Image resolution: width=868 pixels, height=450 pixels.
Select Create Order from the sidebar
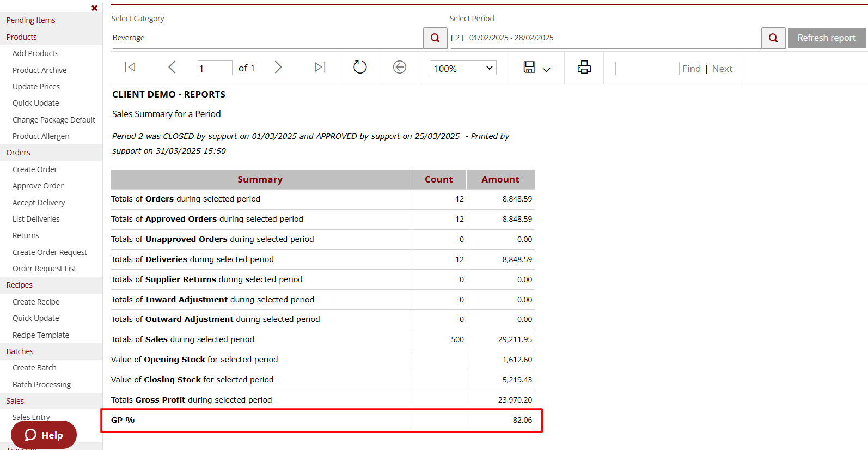pos(35,169)
